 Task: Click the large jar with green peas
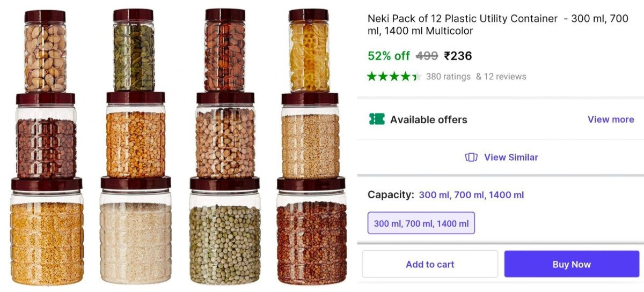pos(225,241)
